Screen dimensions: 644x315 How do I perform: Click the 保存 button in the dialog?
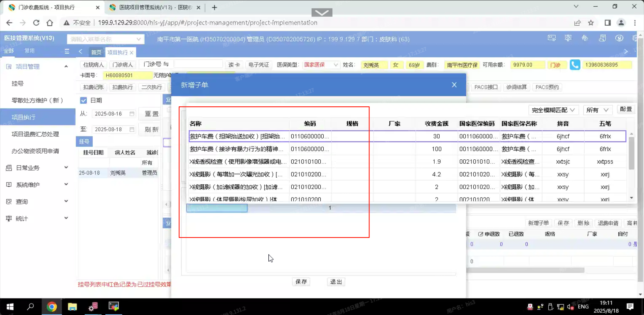(301, 282)
